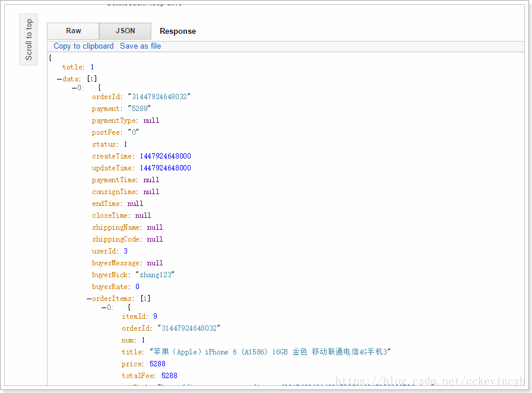Click the itemId value 9

pyautogui.click(x=155, y=316)
